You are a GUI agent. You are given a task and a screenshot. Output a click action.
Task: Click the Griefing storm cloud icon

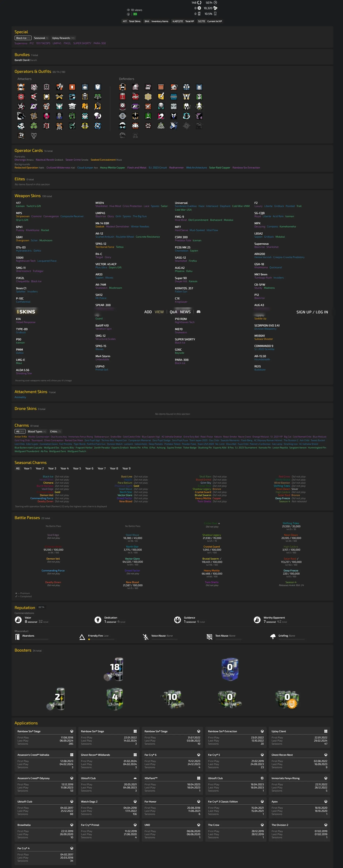coord(273,637)
